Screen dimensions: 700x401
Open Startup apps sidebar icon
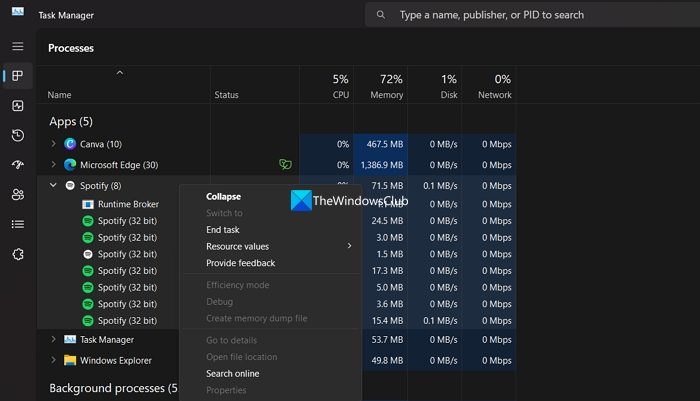pyautogui.click(x=18, y=165)
